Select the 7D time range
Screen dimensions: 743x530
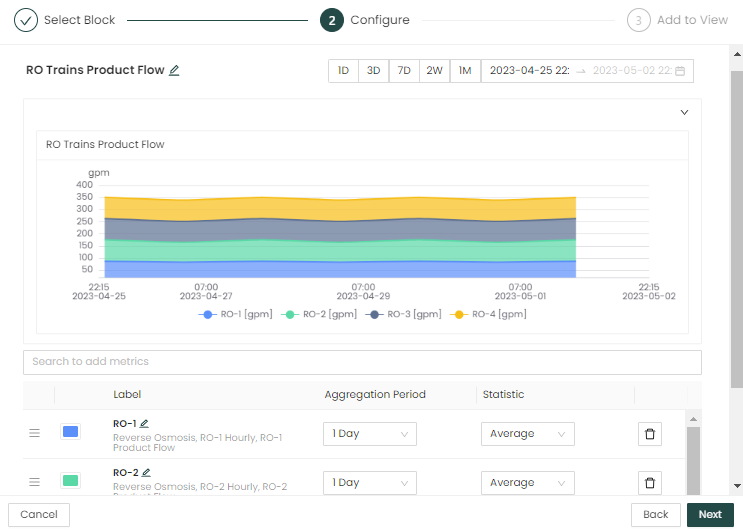[404, 71]
